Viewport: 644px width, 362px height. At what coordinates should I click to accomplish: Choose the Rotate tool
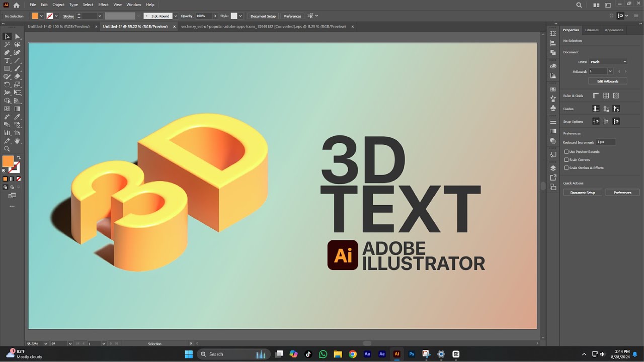tap(7, 84)
